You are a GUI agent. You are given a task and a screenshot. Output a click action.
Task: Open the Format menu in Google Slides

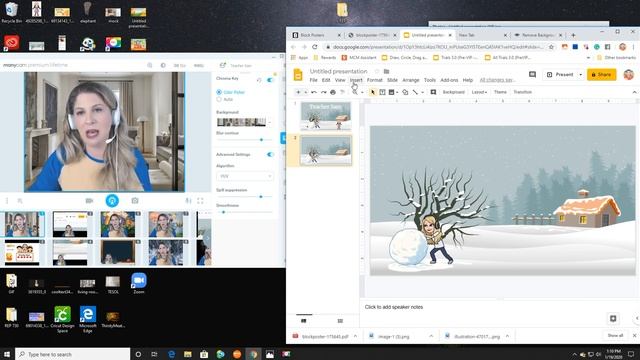tap(374, 80)
